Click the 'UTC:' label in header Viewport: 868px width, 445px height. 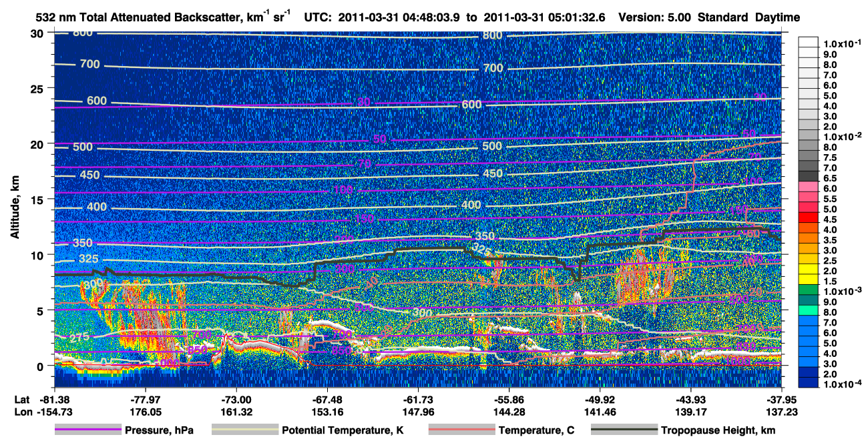click(317, 17)
